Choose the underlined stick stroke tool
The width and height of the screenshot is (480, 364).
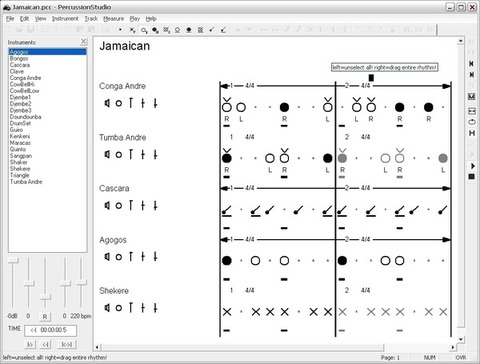pyautogui.click(x=223, y=30)
